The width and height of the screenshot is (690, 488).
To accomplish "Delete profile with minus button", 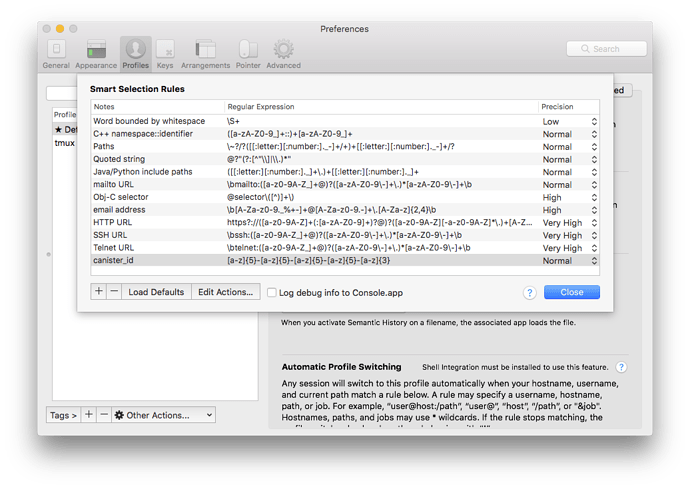I will (x=104, y=415).
